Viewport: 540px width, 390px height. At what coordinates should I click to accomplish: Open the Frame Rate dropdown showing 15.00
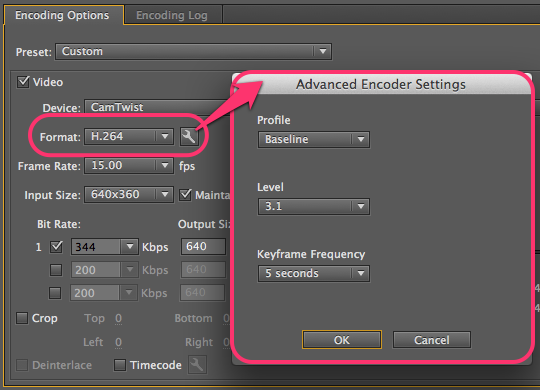[129, 166]
